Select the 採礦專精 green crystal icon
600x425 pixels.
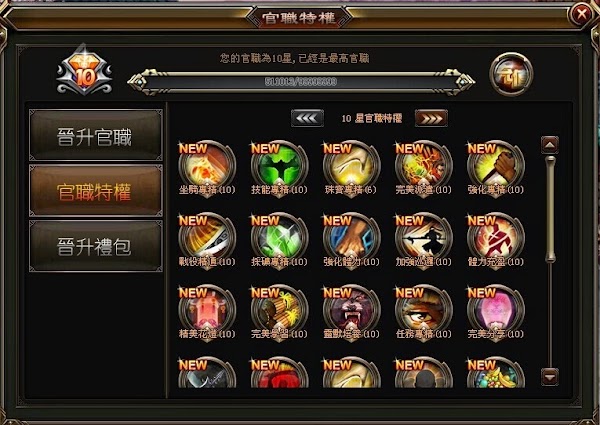point(279,240)
